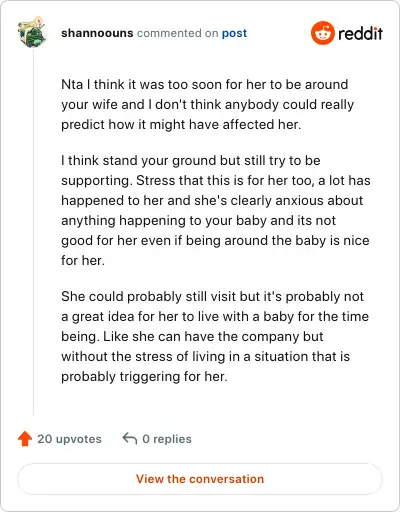Click the vertical thread line under avatar
This screenshot has height=512, width=400.
click(33, 232)
